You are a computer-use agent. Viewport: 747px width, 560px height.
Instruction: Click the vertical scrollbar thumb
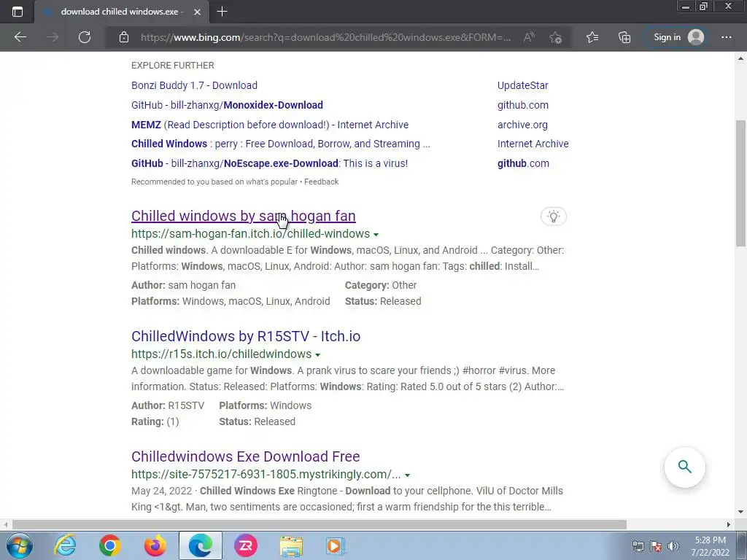740,183
